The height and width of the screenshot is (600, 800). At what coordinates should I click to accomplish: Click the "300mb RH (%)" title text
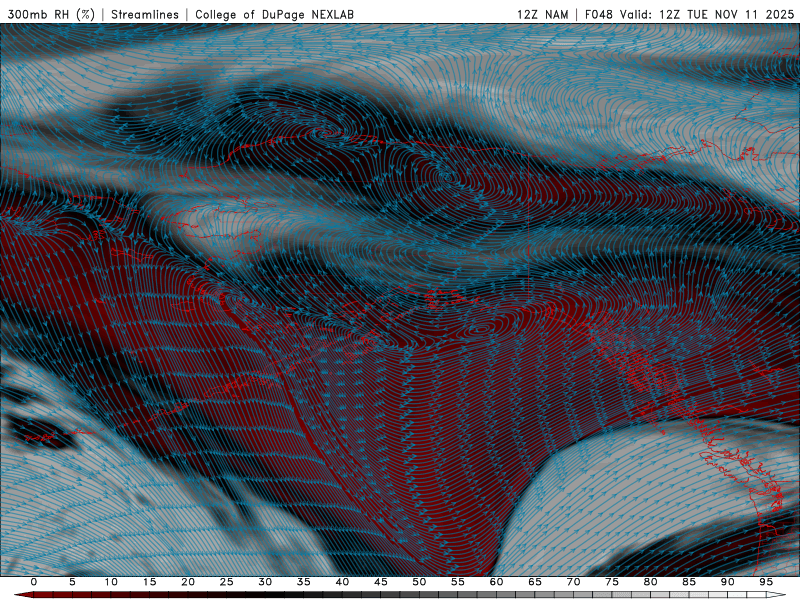(52, 14)
